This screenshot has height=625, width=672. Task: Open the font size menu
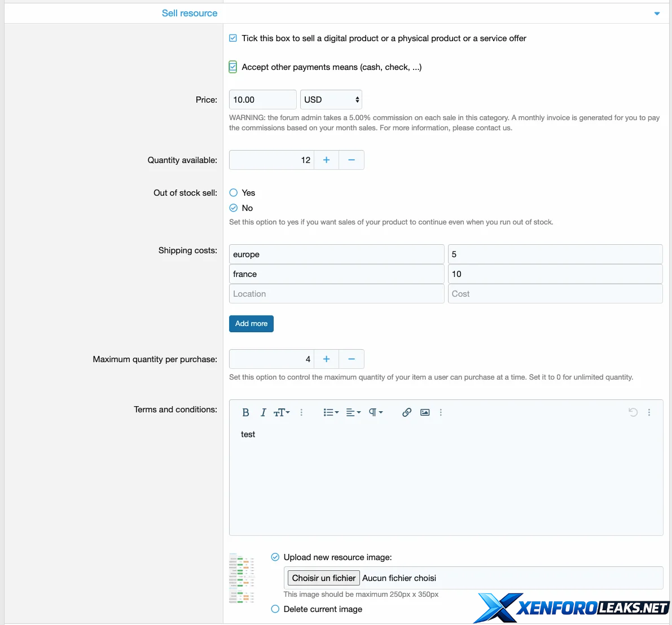[281, 412]
